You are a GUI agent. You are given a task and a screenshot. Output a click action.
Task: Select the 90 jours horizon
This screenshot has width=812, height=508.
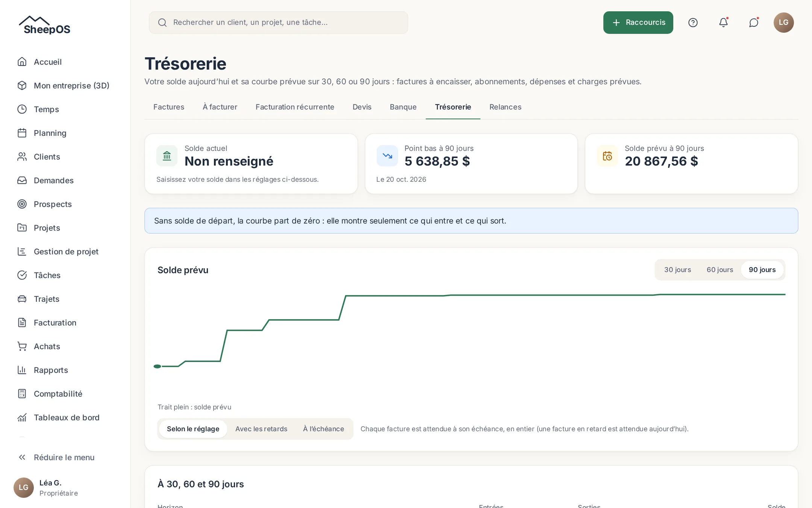[762, 270]
